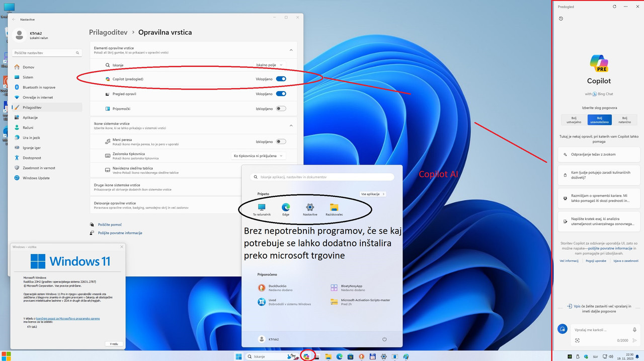Enable the Pripomočki switch

click(x=281, y=108)
